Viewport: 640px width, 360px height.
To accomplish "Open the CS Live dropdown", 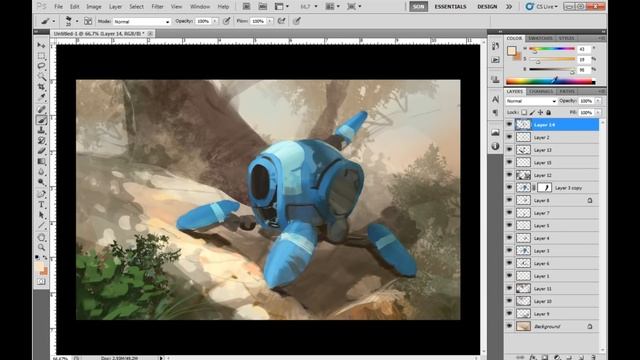I will [x=541, y=7].
